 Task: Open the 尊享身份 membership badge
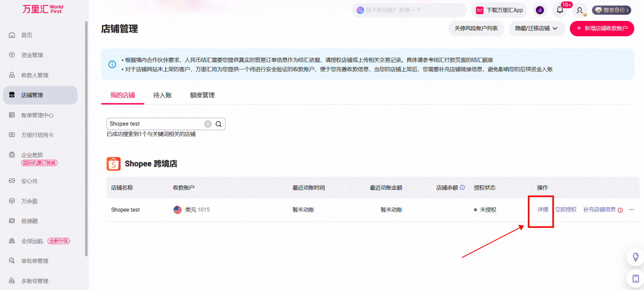tap(612, 10)
